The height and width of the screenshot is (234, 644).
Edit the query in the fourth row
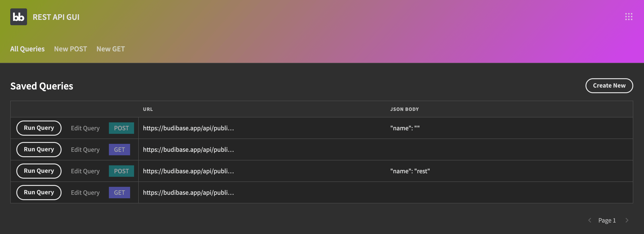pos(85,193)
